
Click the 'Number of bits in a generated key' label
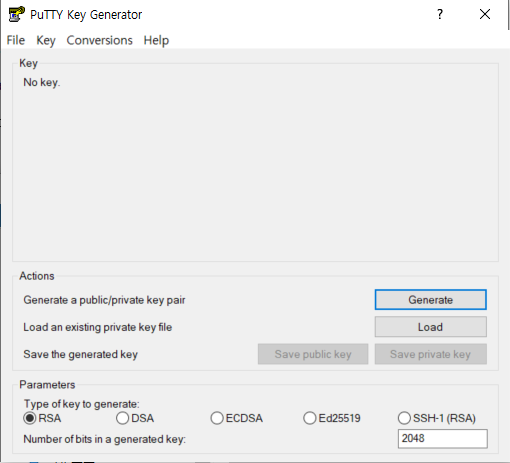[104, 439]
